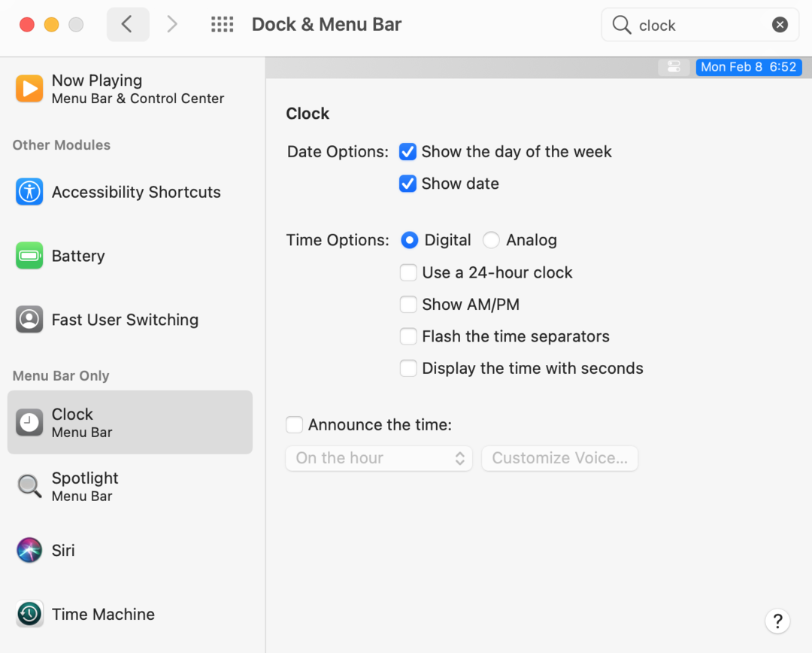
Task: Click the Dock & Menu Bar title
Action: 327,24
